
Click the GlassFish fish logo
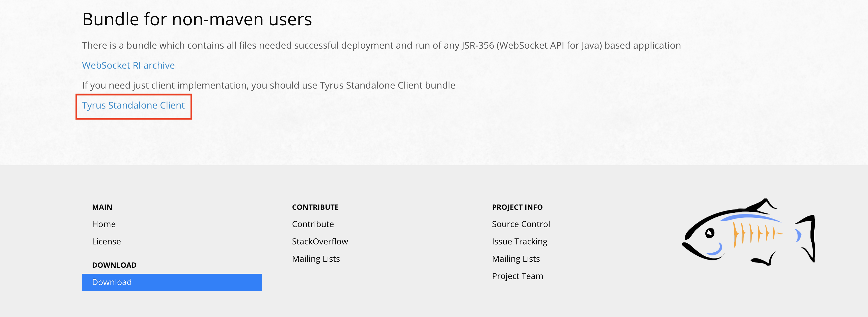[748, 231]
